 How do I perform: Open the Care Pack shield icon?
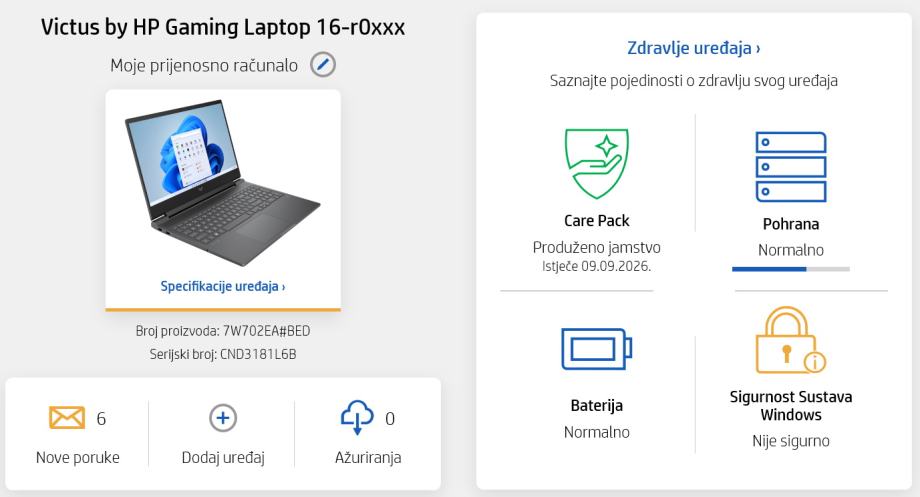(x=597, y=164)
